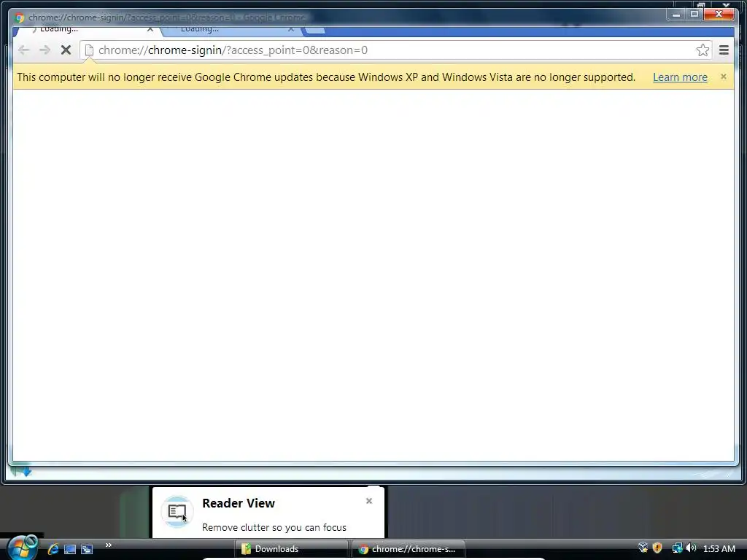
Task: Open the Chrome hamburger menu
Action: point(724,50)
